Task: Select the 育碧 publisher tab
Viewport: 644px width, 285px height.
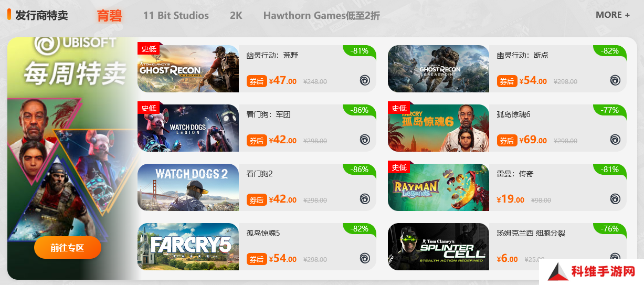Action: click(x=109, y=15)
